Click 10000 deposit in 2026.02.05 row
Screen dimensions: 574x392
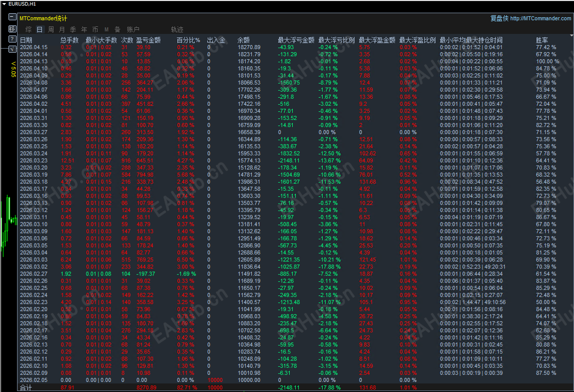click(x=215, y=380)
